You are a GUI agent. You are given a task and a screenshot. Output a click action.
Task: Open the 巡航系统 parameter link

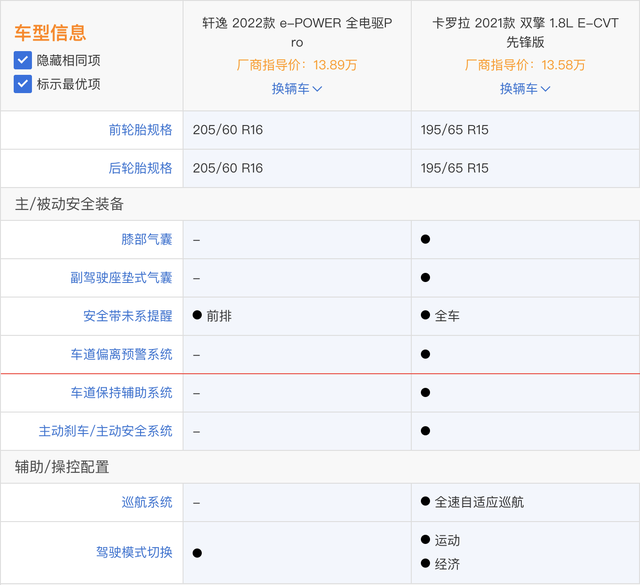pyautogui.click(x=147, y=502)
